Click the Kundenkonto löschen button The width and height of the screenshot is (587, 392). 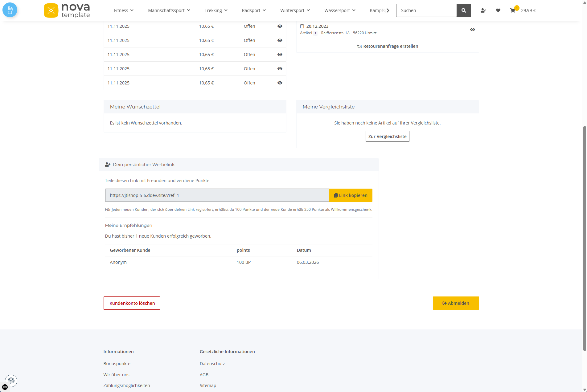tap(132, 303)
